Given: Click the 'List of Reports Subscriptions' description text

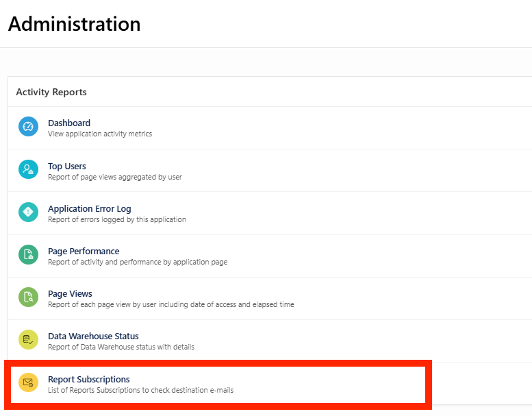Looking at the screenshot, I should 140,391.
